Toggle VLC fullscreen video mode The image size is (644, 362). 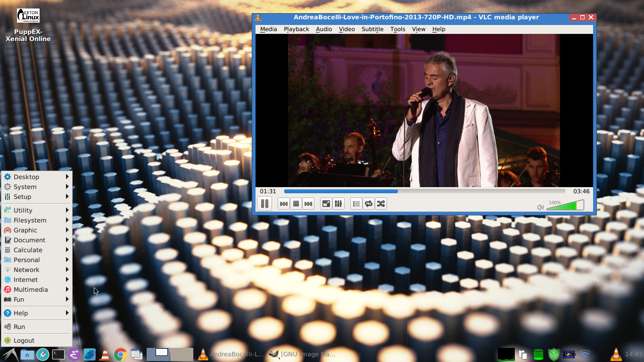pos(326,204)
